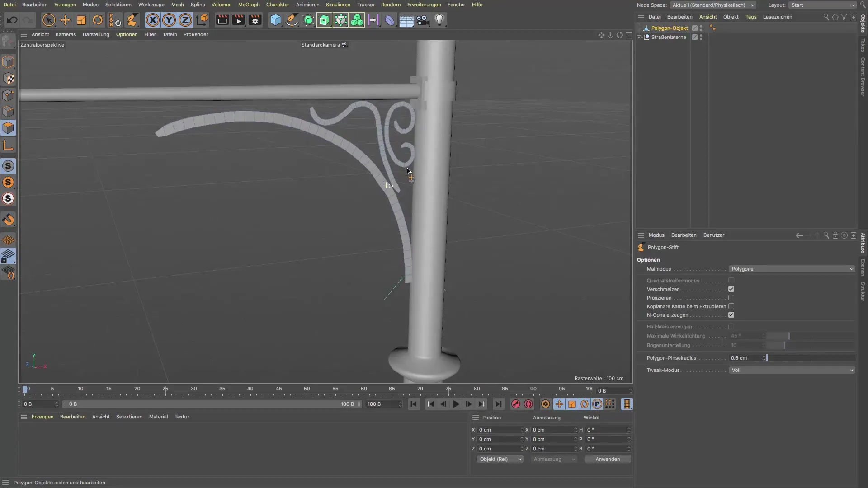Viewport: 868px width, 488px height.
Task: Click the Anwenden button
Action: [608, 459]
